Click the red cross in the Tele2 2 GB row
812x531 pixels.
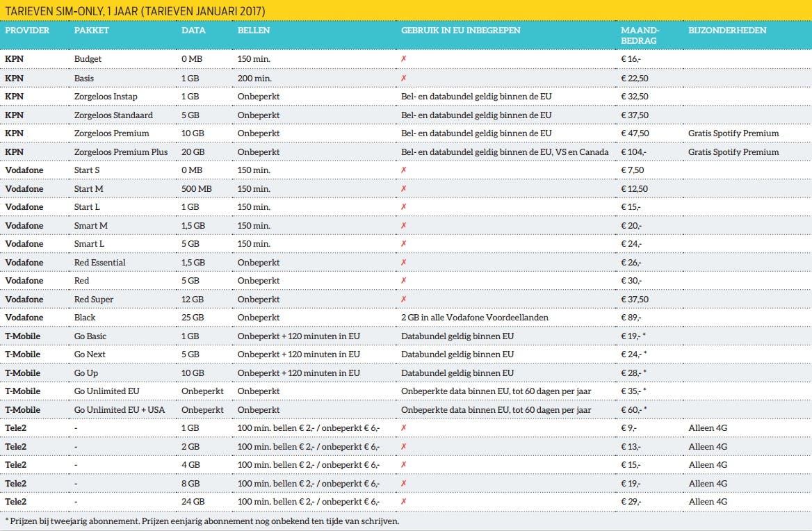[403, 447]
